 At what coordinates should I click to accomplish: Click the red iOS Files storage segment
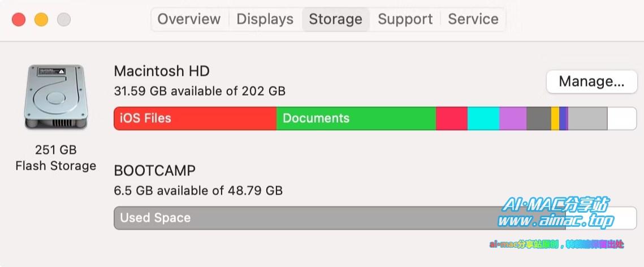pos(195,118)
